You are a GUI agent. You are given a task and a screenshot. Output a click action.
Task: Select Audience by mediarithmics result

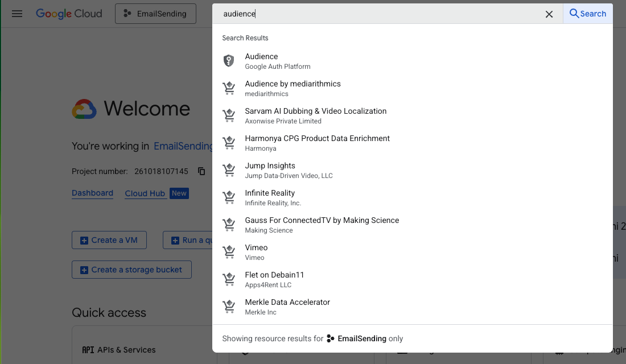tap(293, 88)
